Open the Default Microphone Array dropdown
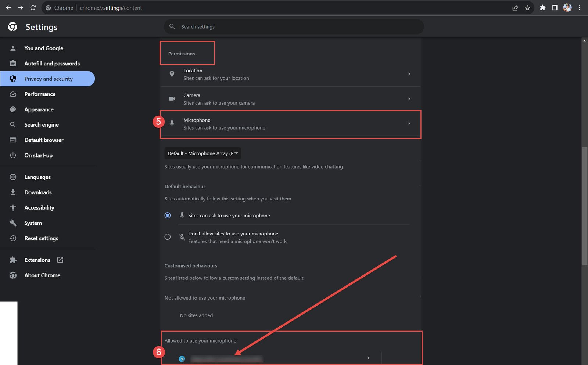This screenshot has width=588, height=365. [x=202, y=153]
